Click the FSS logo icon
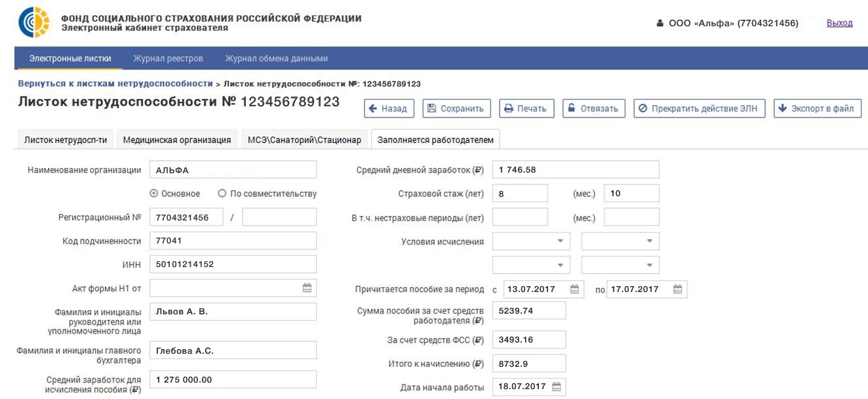 point(34,23)
